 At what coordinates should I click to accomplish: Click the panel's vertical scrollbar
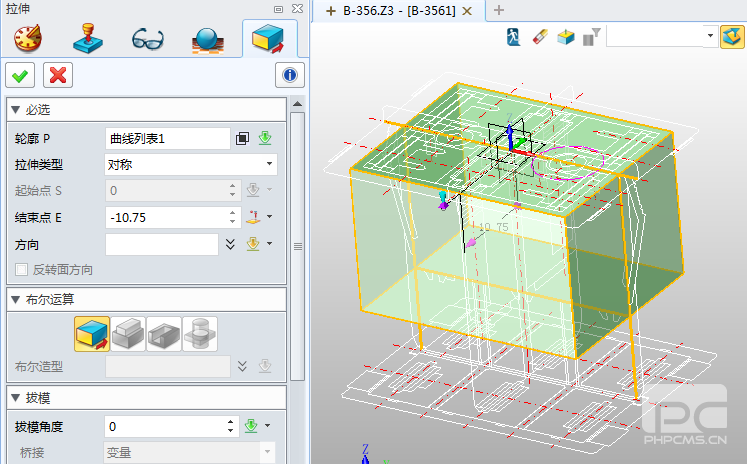pyautogui.click(x=297, y=244)
